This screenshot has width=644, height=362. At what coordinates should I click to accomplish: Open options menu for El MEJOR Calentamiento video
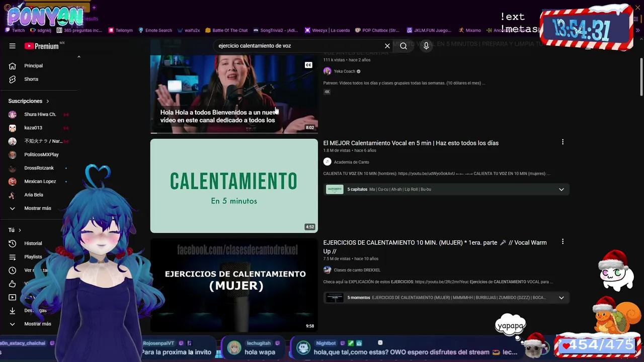562,142
